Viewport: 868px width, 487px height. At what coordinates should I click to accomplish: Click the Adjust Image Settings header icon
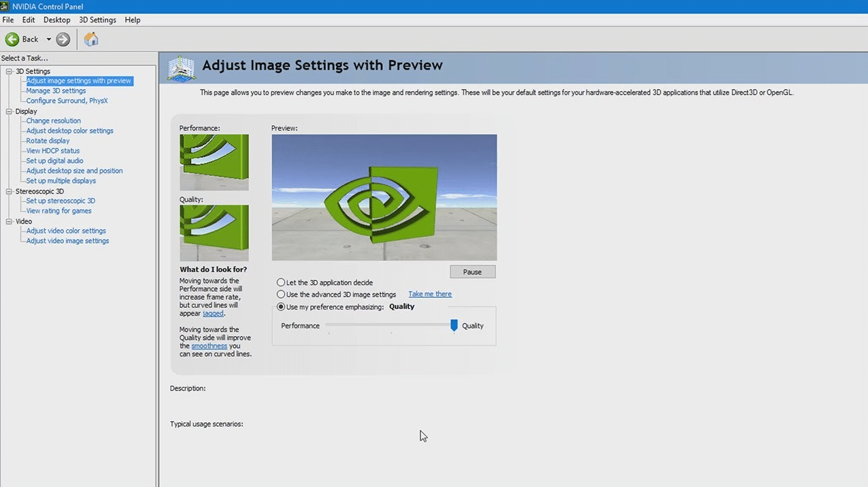pyautogui.click(x=182, y=68)
